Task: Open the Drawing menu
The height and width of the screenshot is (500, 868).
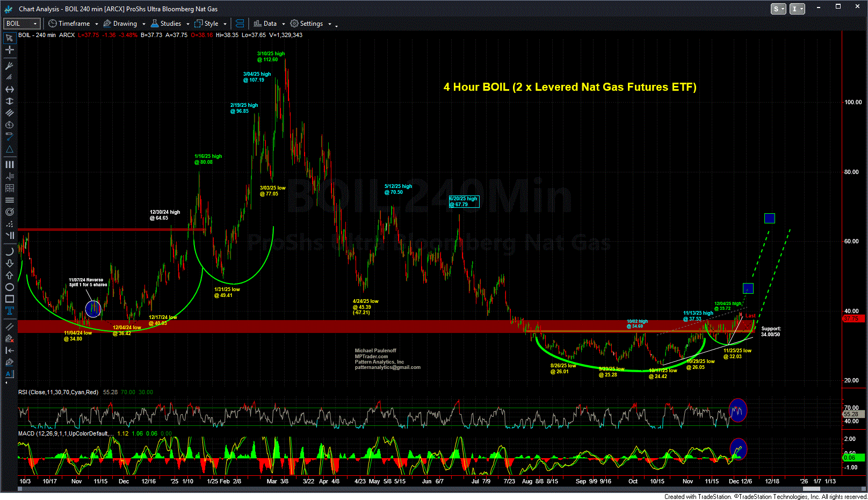Action: click(124, 24)
